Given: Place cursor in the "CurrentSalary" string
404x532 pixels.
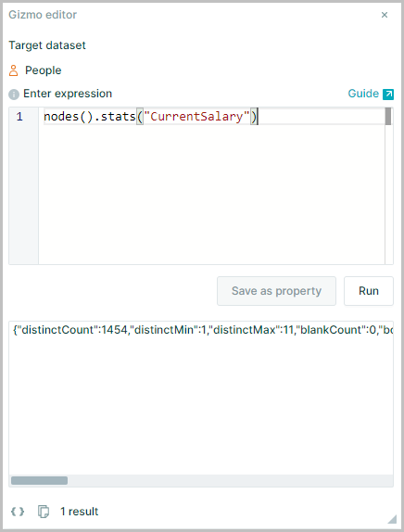Looking at the screenshot, I should 196,117.
